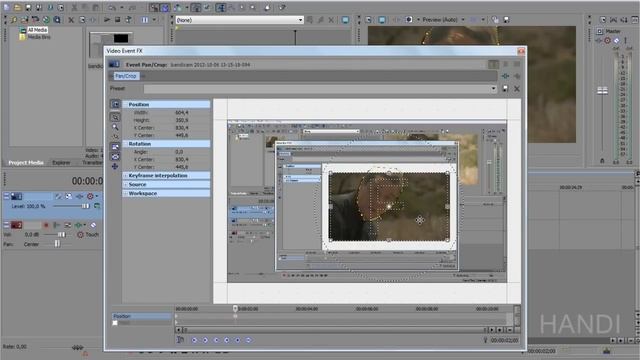Click the Cut scissors icon in main toolbar

pos(74,7)
